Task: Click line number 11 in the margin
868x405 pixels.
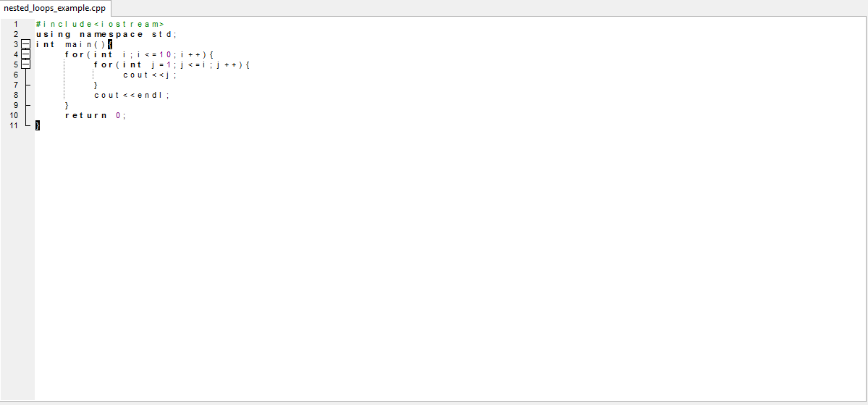Action: 14,125
